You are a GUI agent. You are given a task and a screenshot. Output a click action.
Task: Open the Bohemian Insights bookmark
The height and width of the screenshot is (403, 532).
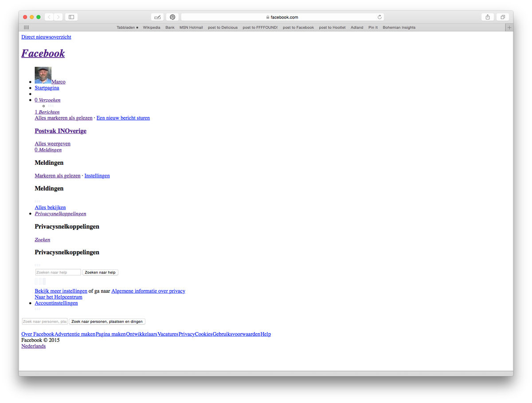pyautogui.click(x=399, y=27)
